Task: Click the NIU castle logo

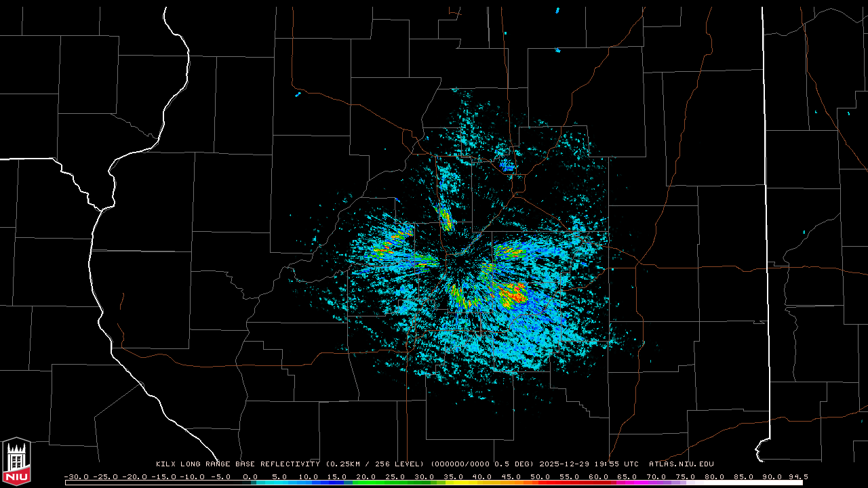Action: tap(16, 462)
